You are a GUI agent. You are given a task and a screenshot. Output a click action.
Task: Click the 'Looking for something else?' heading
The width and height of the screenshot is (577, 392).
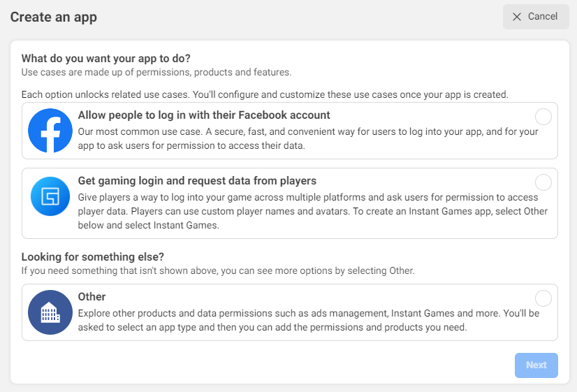(x=92, y=256)
